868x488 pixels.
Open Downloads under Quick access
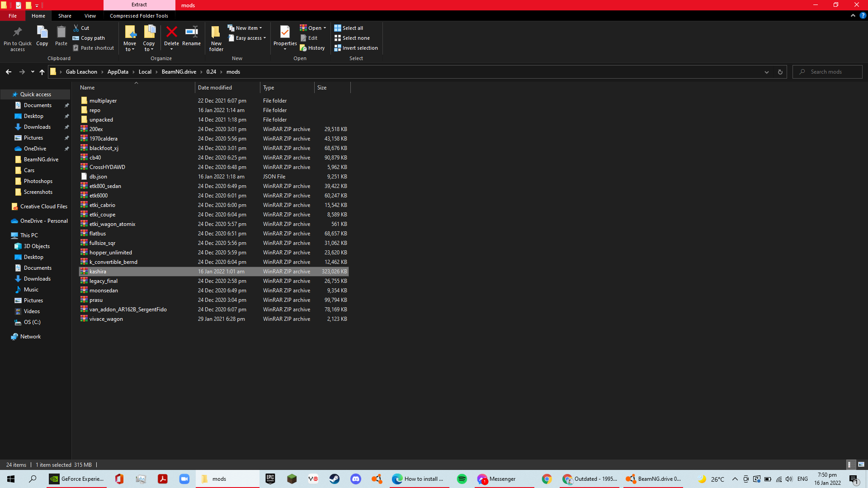tap(37, 127)
